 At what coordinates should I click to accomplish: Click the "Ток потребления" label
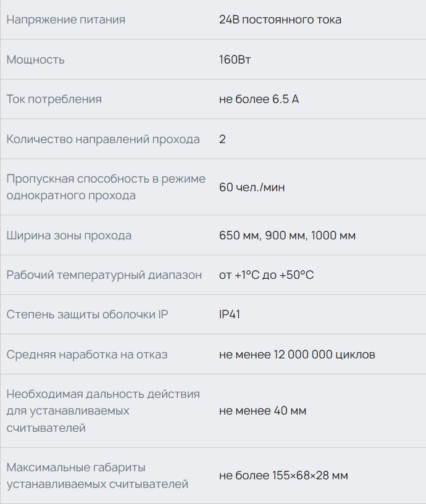(x=54, y=99)
